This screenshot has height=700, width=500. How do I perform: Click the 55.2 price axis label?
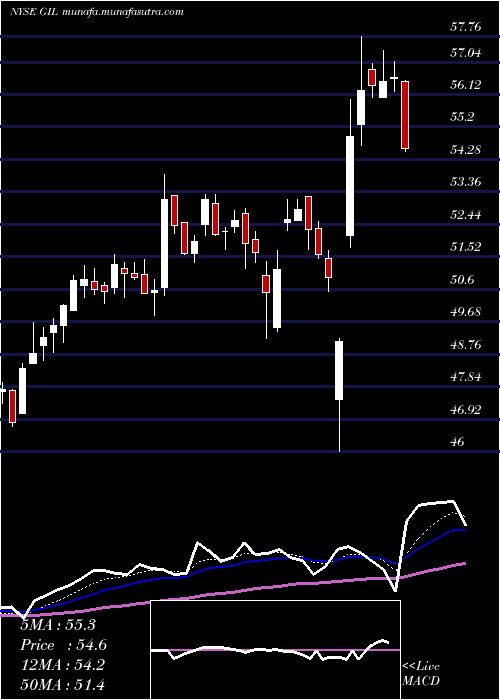pos(462,117)
